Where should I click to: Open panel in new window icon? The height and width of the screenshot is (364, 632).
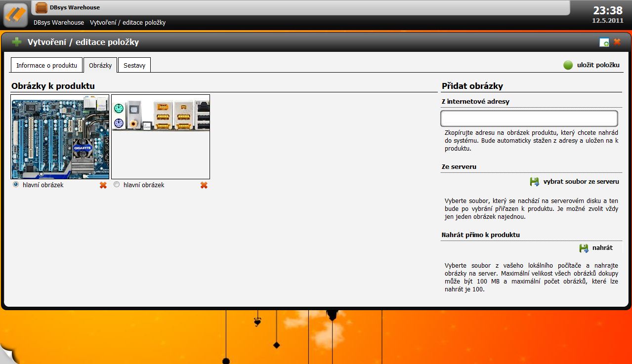pos(604,42)
